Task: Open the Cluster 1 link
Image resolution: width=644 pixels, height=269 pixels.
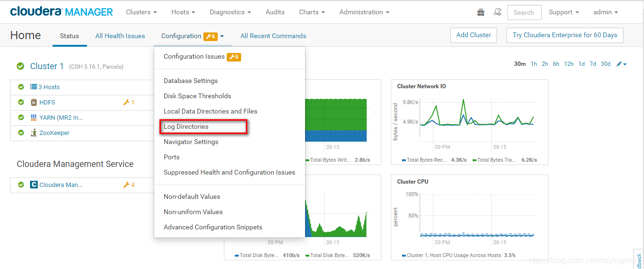Action: pos(47,66)
